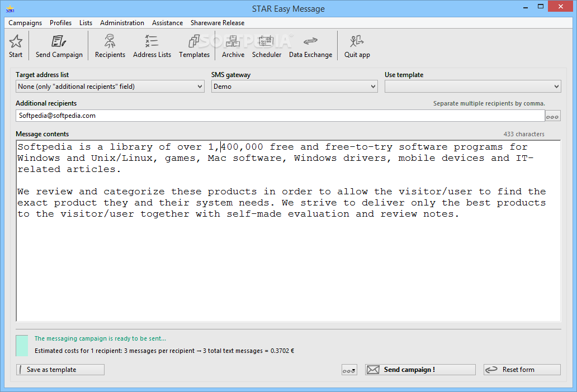Click the Reset form button
Screen dimensions: 577x392
tap(522, 370)
